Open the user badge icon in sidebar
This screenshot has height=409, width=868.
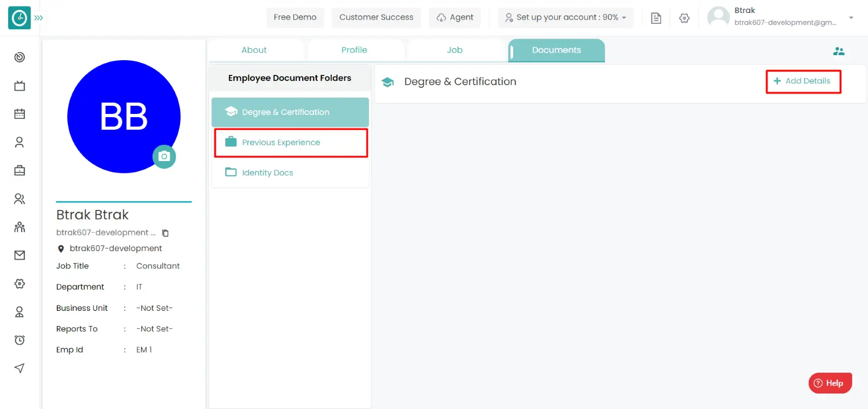pos(20,312)
